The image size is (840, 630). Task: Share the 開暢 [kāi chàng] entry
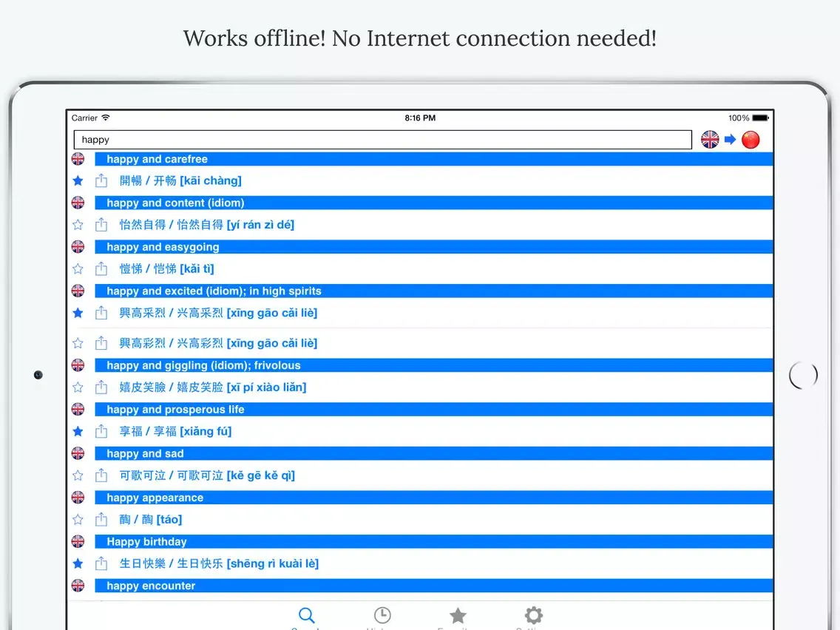click(101, 180)
